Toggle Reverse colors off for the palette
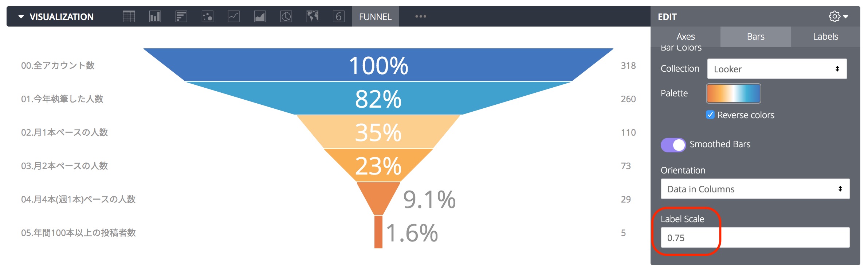This screenshot has height=268, width=868. pos(710,115)
